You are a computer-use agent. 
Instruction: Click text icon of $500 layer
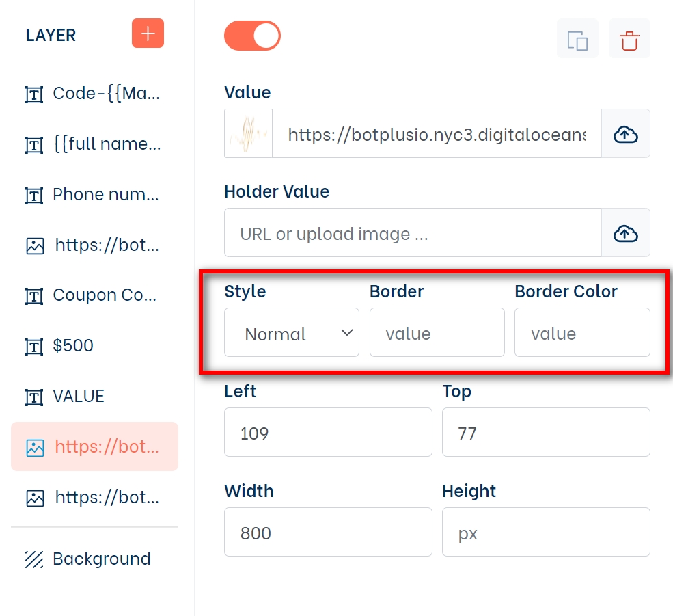coord(34,346)
